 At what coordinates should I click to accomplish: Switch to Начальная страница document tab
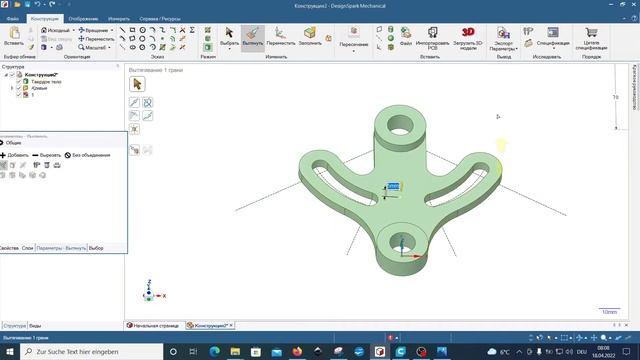coord(153,326)
